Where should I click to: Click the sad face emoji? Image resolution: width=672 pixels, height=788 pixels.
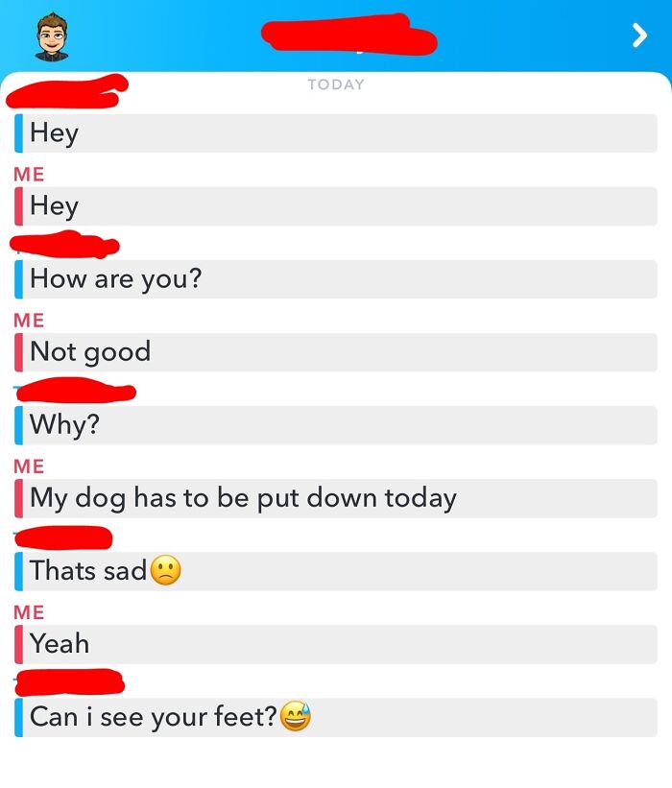click(x=165, y=570)
